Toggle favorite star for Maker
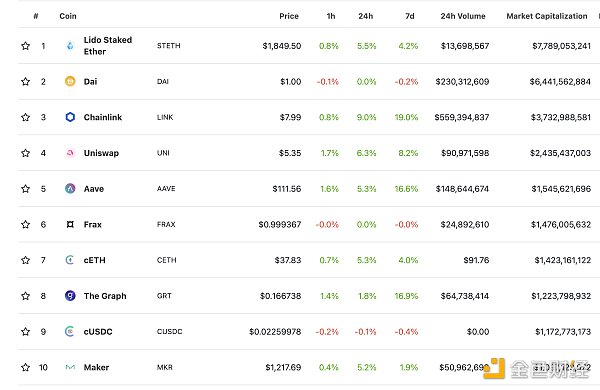 click(26, 367)
